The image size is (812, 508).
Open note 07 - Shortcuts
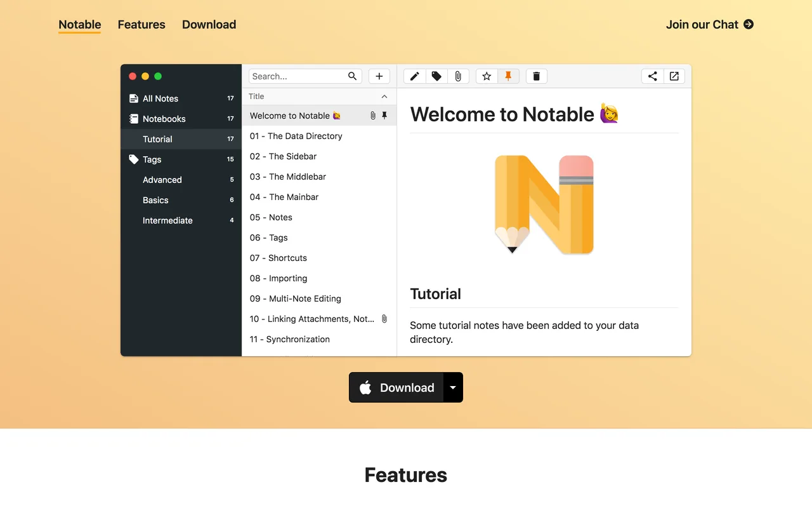point(319,258)
